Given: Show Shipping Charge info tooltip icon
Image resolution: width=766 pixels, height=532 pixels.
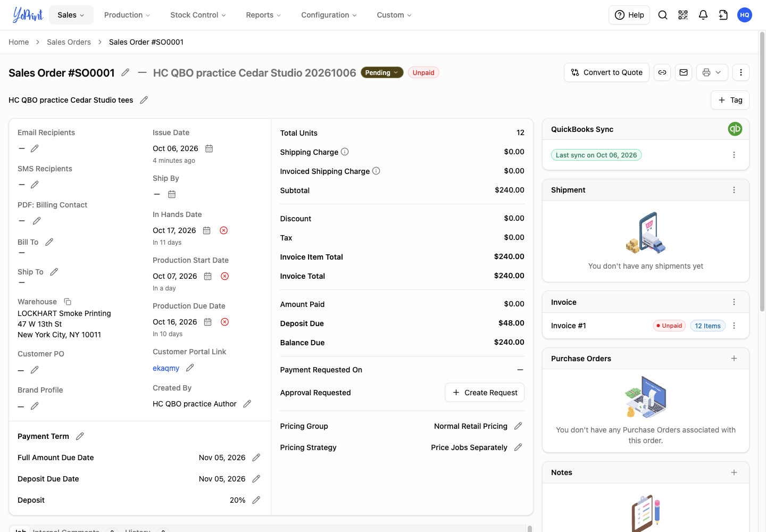Looking at the screenshot, I should click(345, 152).
